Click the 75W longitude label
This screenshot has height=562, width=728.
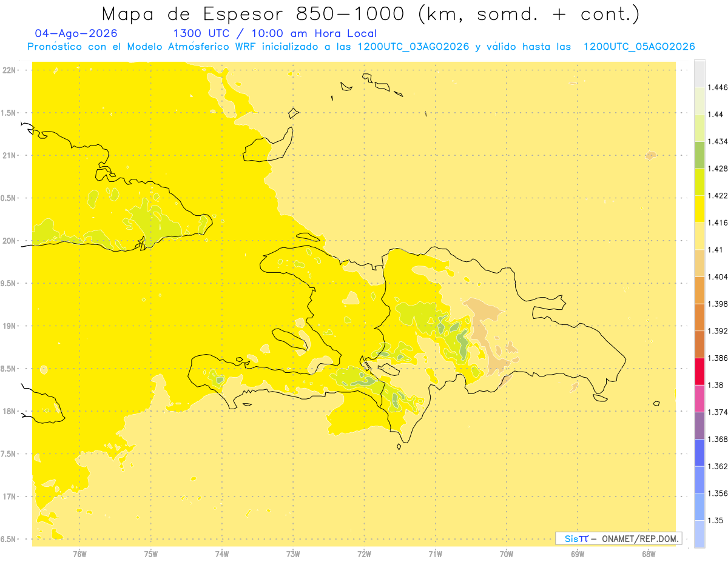[x=151, y=554]
